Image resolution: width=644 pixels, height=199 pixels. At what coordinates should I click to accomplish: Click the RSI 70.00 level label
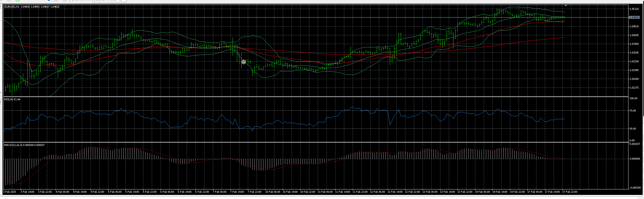click(x=633, y=111)
